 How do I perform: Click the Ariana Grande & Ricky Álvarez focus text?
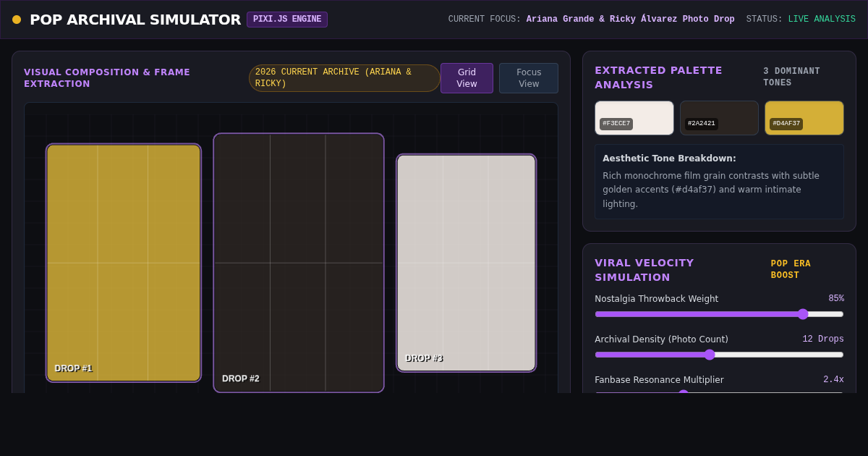[x=630, y=20]
